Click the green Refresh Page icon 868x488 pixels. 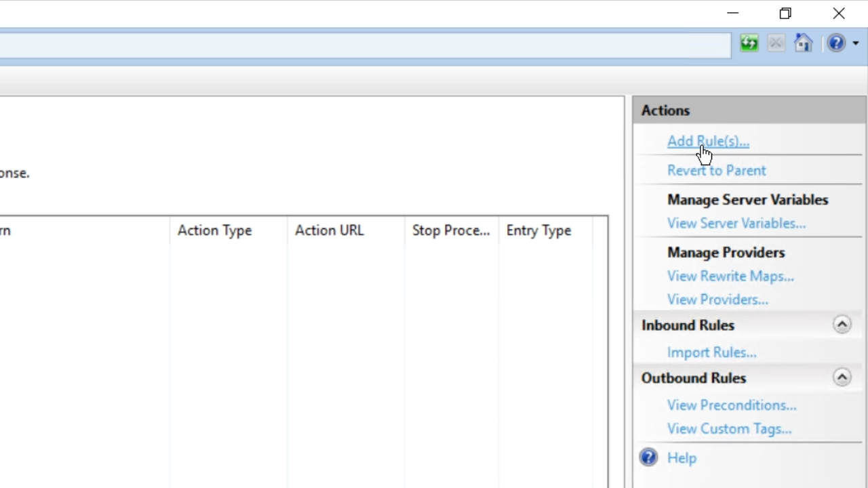749,43
